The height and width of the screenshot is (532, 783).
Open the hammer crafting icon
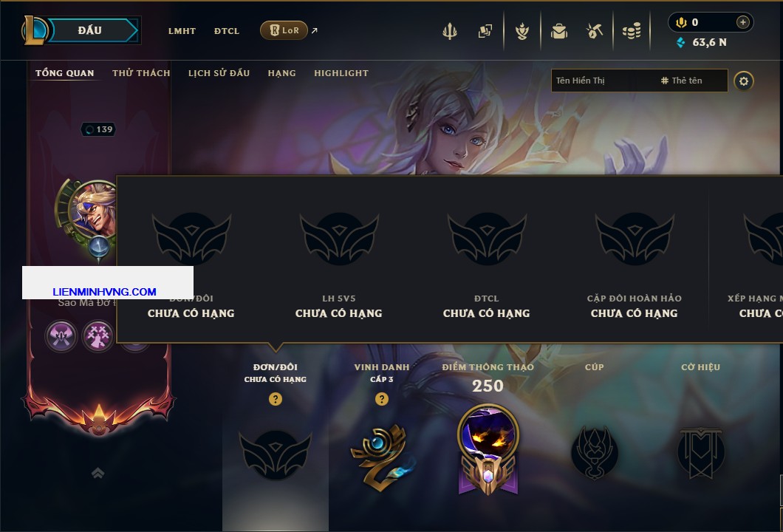point(594,31)
